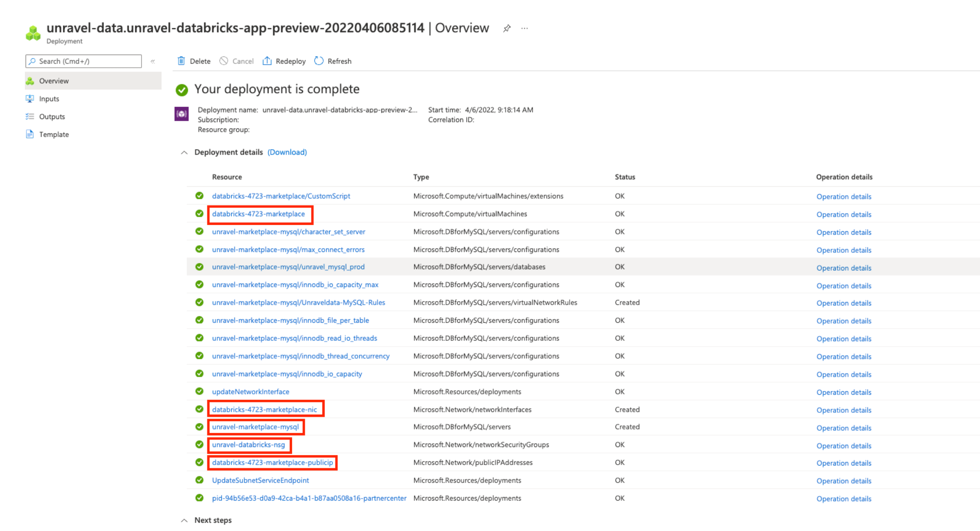View Operation details for Unraveldata-MySQL-Rules row
Viewport: 980px width, 531px height.
coord(843,303)
